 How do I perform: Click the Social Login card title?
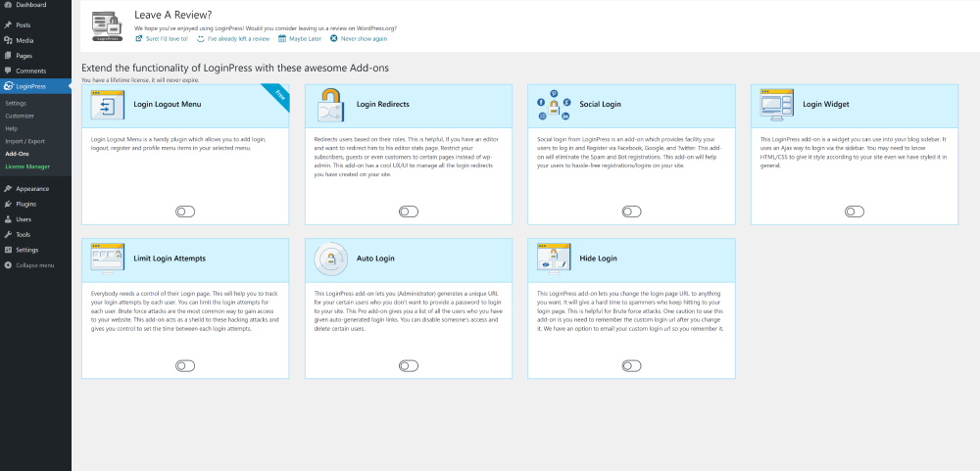coord(600,105)
